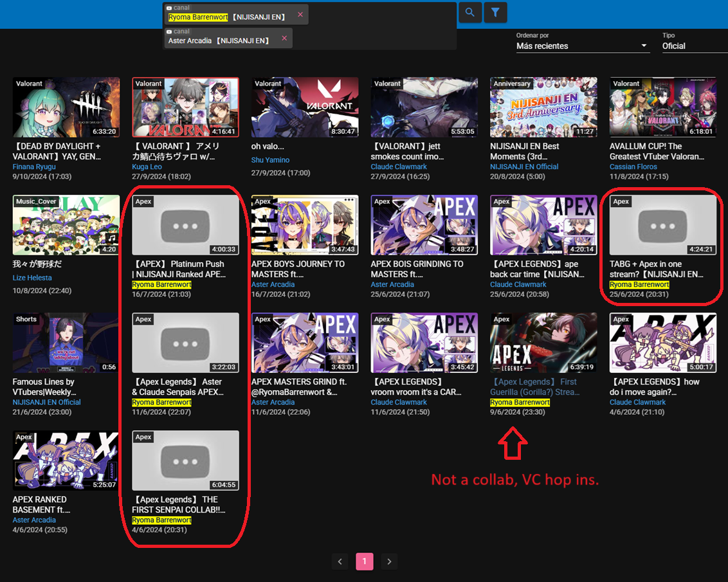Click the Cassian Floros channel link
The height and width of the screenshot is (582, 728).
click(633, 167)
